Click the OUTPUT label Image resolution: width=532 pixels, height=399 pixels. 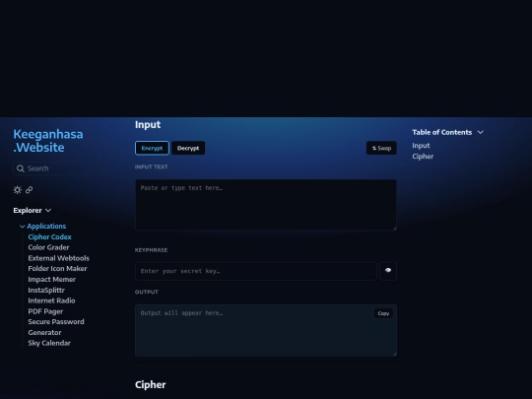point(147,293)
